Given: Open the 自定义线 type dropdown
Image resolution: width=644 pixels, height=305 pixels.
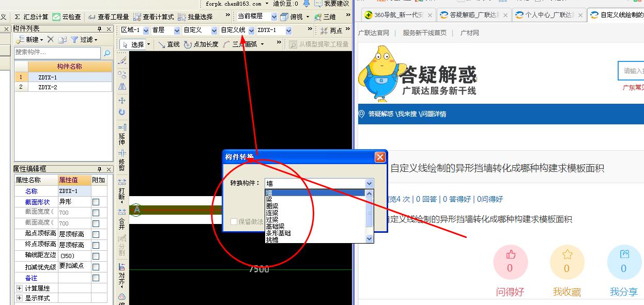Looking at the screenshot, I should pos(251,30).
